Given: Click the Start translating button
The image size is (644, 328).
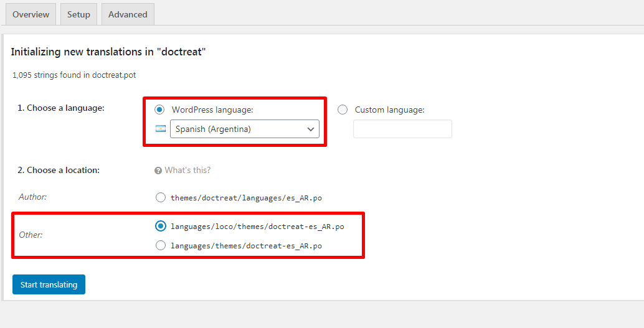Looking at the screenshot, I should [49, 284].
